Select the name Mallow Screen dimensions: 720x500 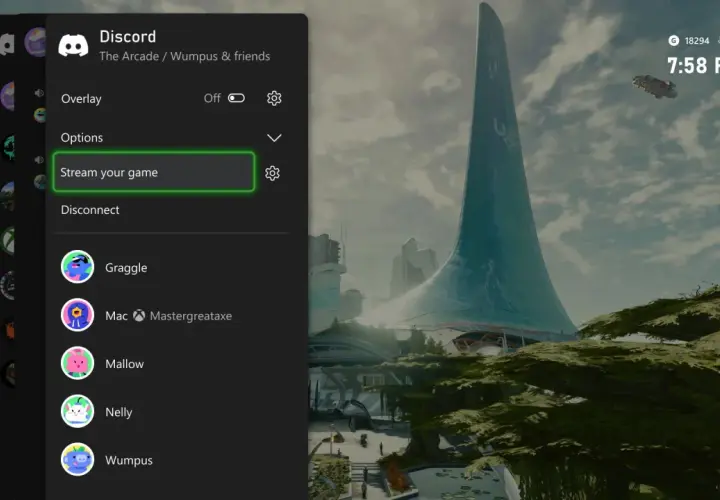[x=124, y=364]
